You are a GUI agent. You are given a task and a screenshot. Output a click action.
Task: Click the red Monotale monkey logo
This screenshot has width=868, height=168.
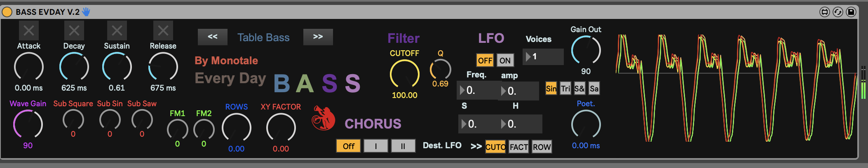324,119
